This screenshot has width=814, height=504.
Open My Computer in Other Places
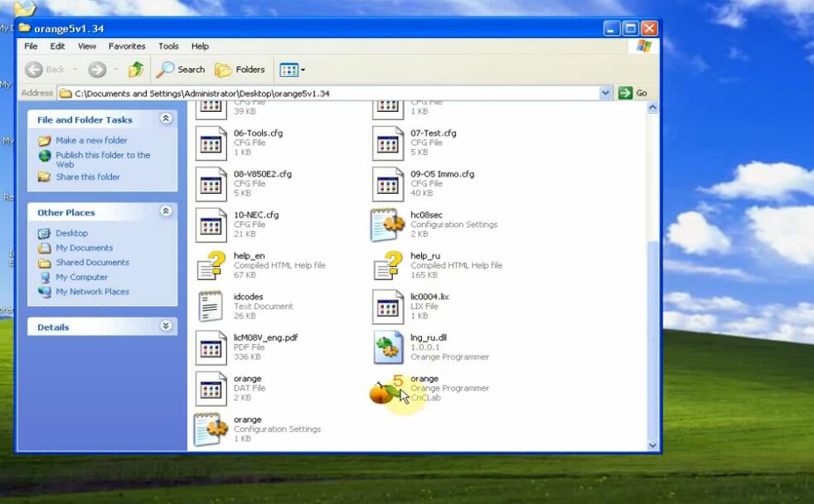81,277
